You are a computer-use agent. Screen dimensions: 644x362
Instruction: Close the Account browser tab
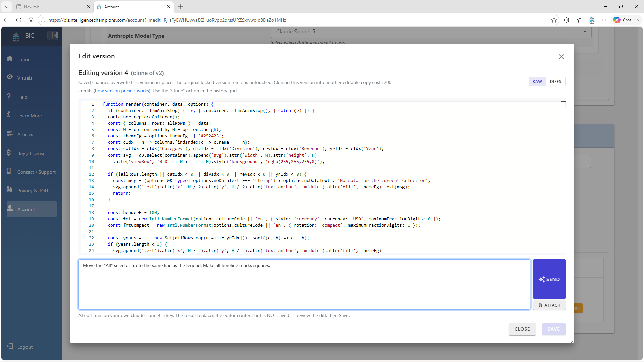coord(169,7)
